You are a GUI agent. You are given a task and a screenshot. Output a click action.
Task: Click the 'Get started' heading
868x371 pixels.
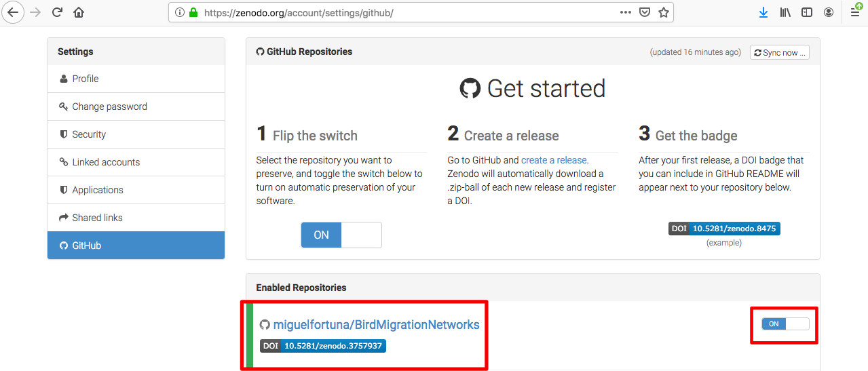pos(533,88)
